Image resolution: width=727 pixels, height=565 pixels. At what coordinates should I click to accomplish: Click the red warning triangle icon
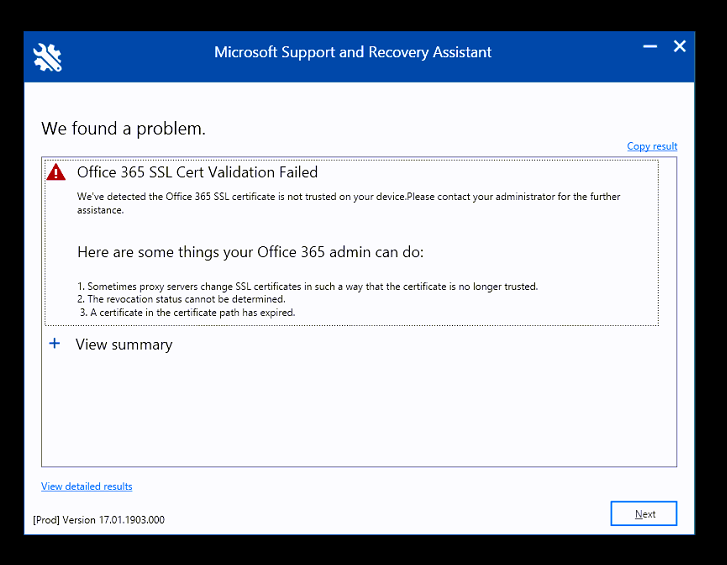point(56,172)
